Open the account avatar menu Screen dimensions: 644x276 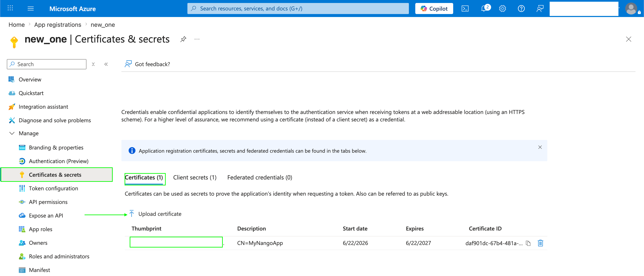(631, 9)
